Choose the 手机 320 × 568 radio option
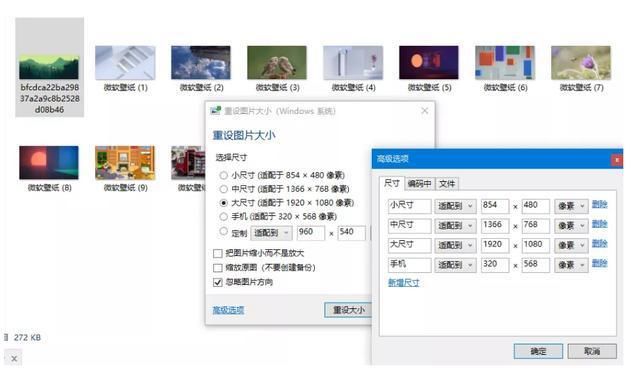The image size is (640, 384). click(x=223, y=216)
